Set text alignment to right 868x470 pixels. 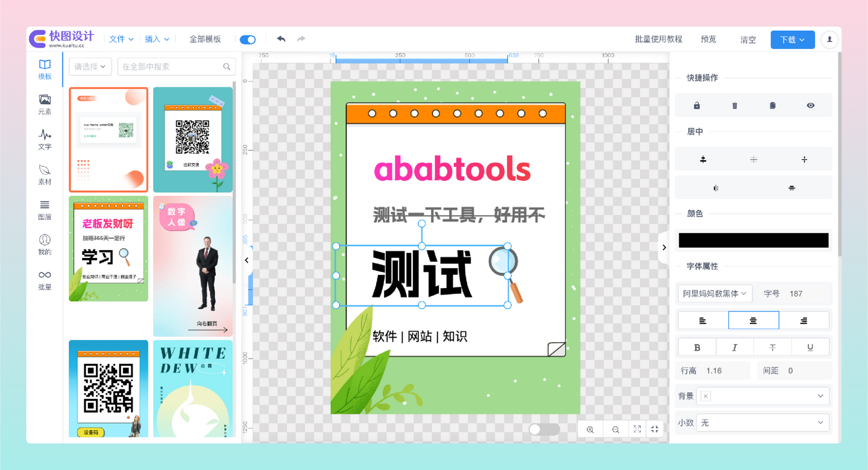coord(804,321)
